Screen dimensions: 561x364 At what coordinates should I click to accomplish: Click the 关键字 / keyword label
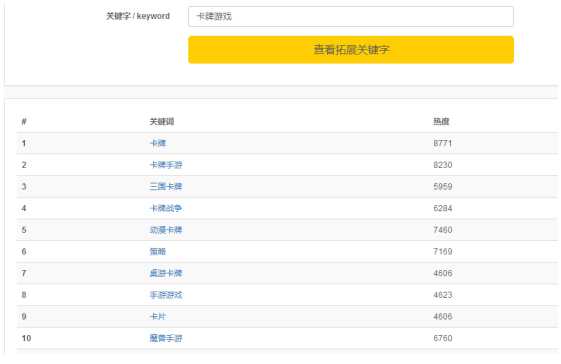pyautogui.click(x=138, y=16)
